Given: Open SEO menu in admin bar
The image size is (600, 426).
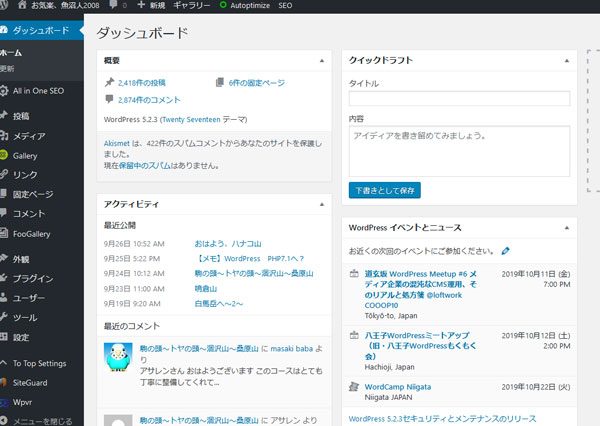Looking at the screenshot, I should click(285, 5).
